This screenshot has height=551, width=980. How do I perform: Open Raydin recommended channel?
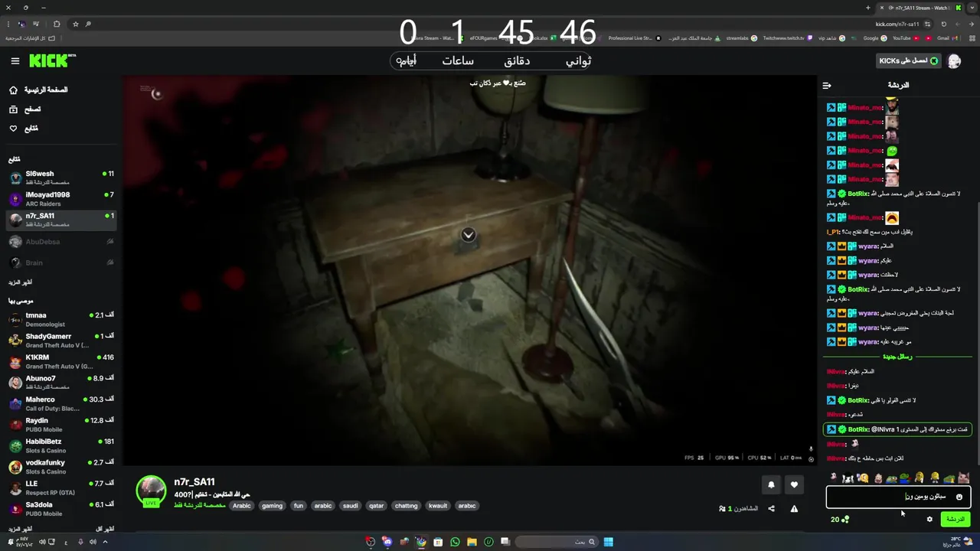tap(61, 425)
